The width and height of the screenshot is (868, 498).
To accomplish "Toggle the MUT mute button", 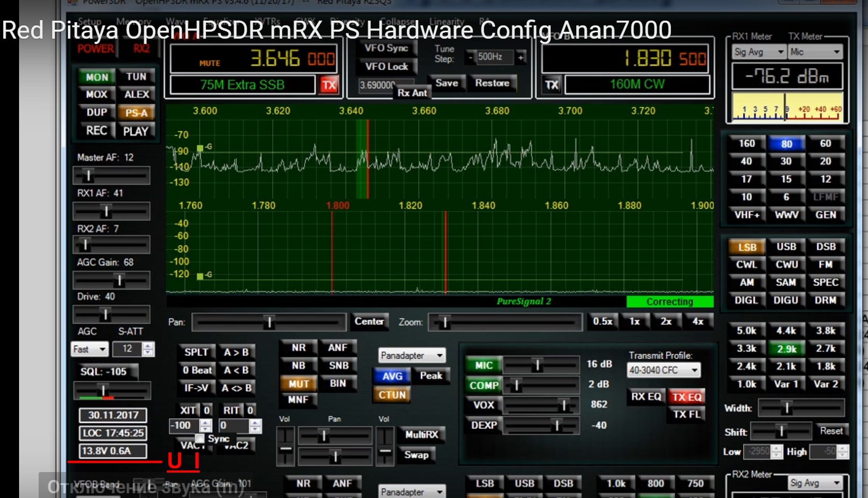I will coord(299,384).
